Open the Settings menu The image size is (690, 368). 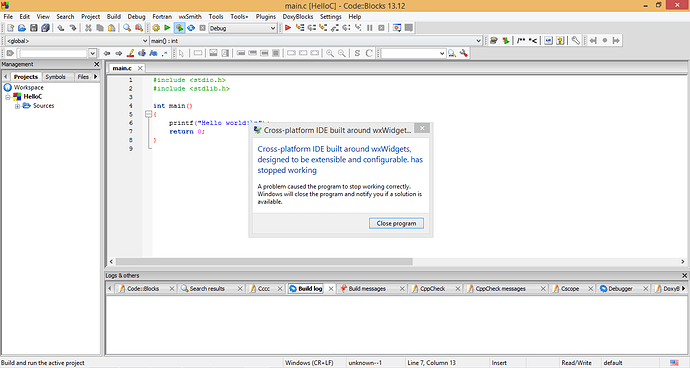point(330,17)
